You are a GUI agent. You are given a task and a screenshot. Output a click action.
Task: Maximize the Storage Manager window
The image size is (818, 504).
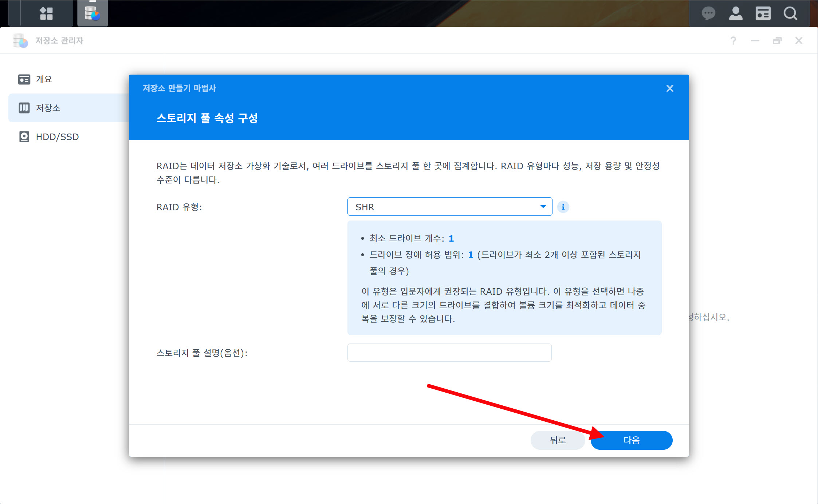777,40
